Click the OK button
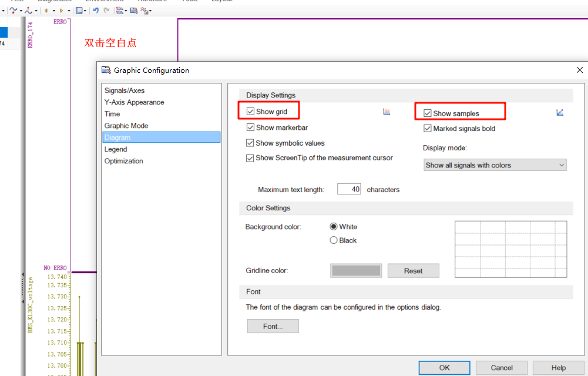 pos(444,368)
